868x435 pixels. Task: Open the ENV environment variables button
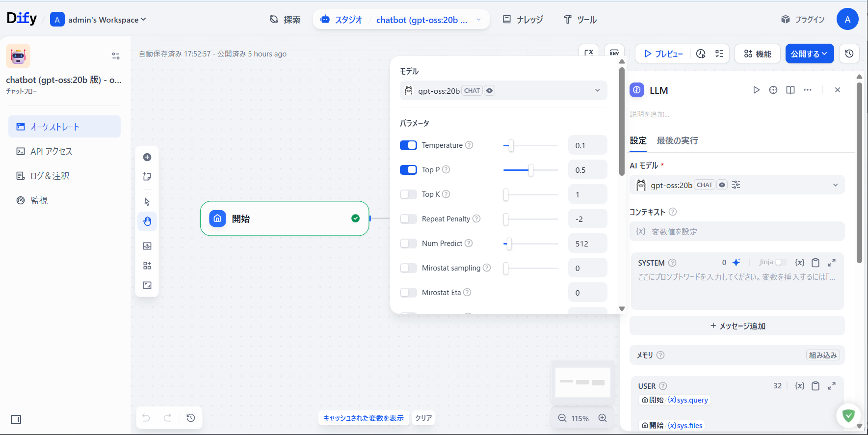click(614, 53)
